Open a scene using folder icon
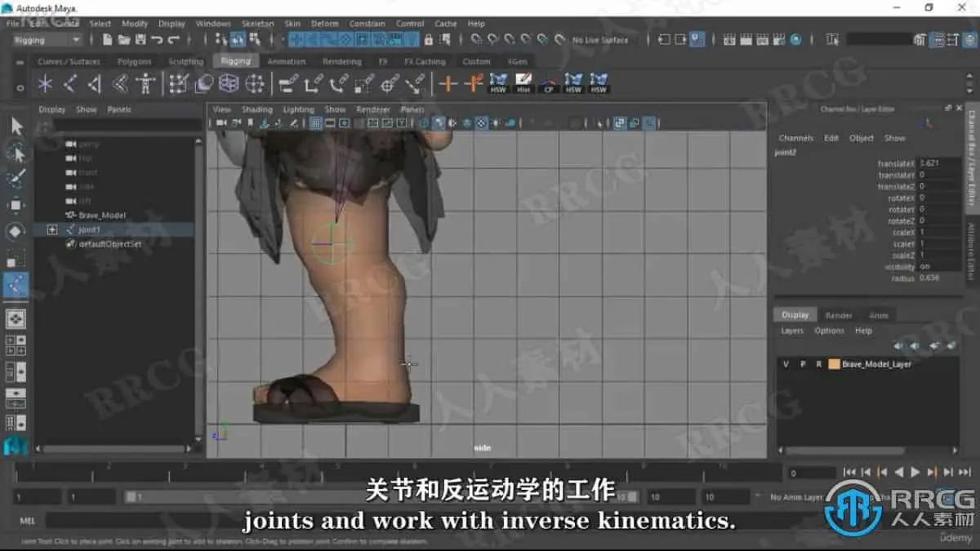The width and height of the screenshot is (980, 551). 124,39
